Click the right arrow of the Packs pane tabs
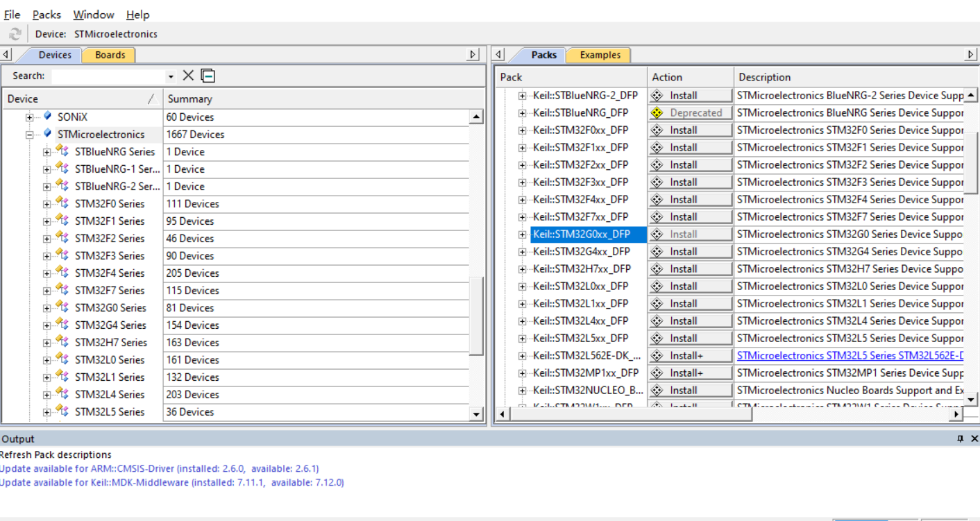This screenshot has width=980, height=521. point(970,54)
